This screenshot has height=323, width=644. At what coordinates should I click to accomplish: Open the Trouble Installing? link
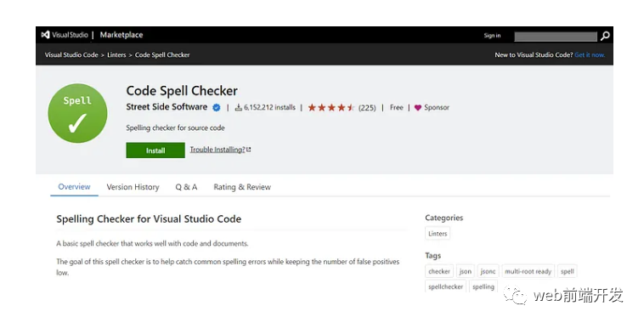217,150
